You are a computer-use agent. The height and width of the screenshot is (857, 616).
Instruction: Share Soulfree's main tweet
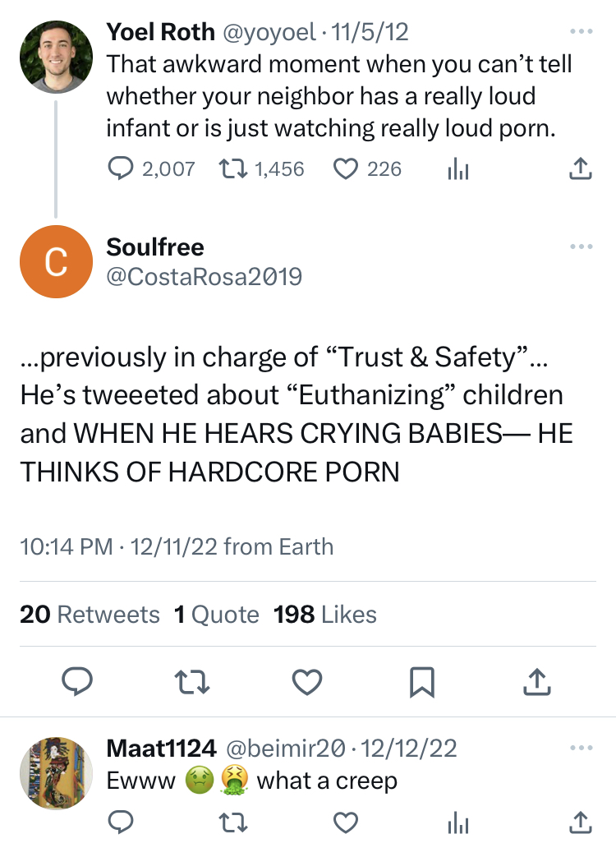pyautogui.click(x=536, y=680)
